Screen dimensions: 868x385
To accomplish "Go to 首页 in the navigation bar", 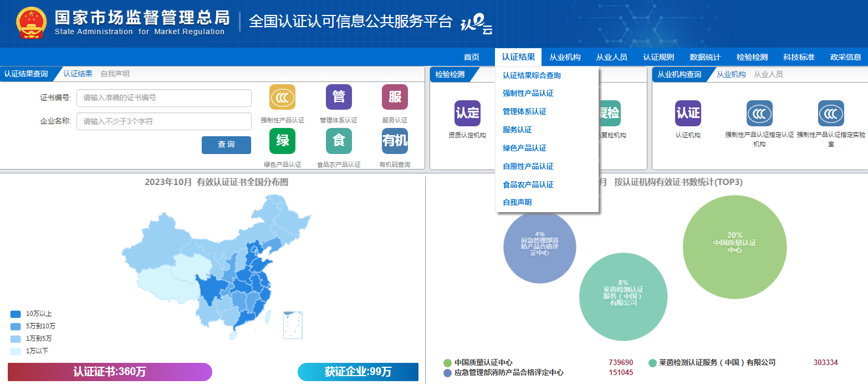I will [x=471, y=57].
